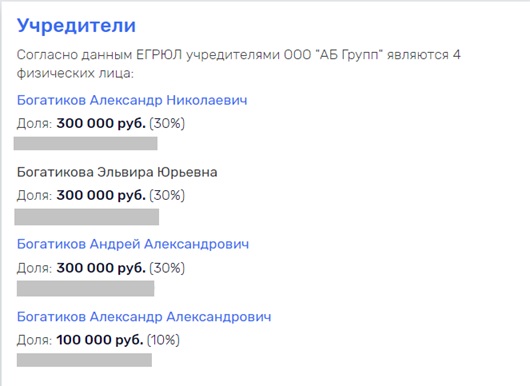
Task: Click the grey redacted bar under Александр Николаевич
Action: (x=86, y=143)
